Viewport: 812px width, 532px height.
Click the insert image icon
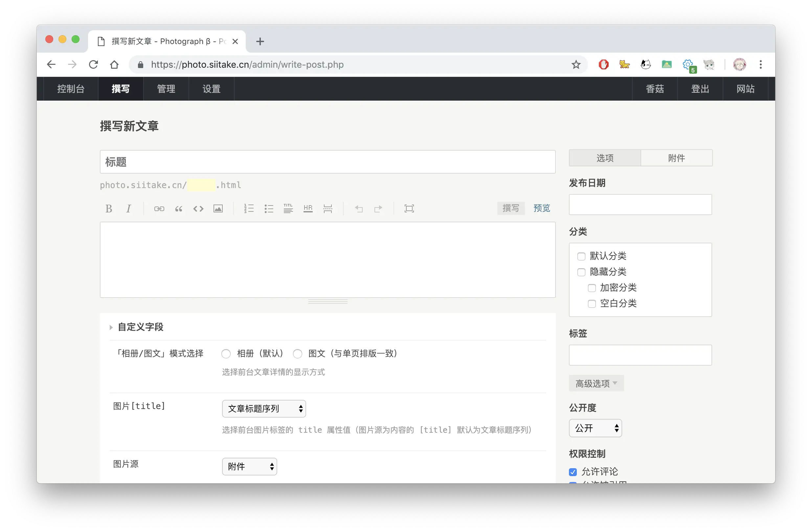(x=218, y=208)
